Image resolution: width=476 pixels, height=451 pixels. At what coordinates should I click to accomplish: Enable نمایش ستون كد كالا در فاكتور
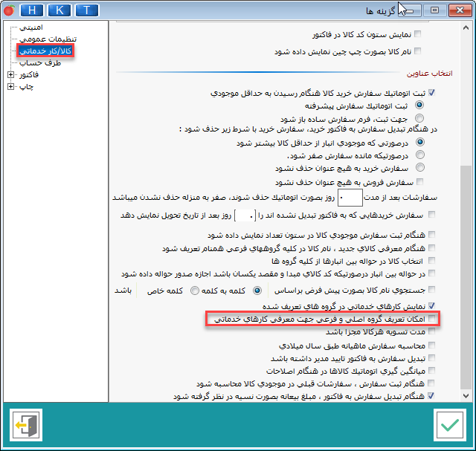(417, 33)
